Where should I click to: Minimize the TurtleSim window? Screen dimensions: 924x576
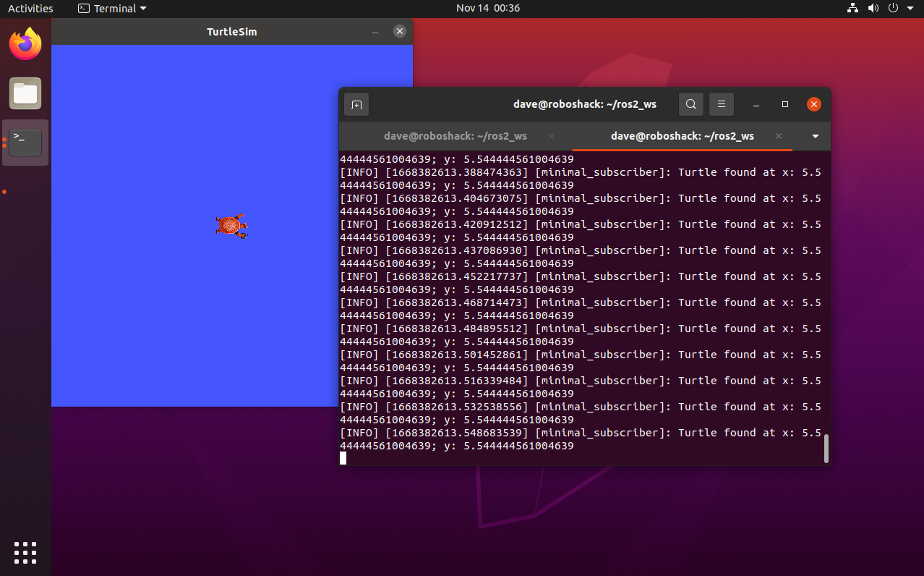375,32
